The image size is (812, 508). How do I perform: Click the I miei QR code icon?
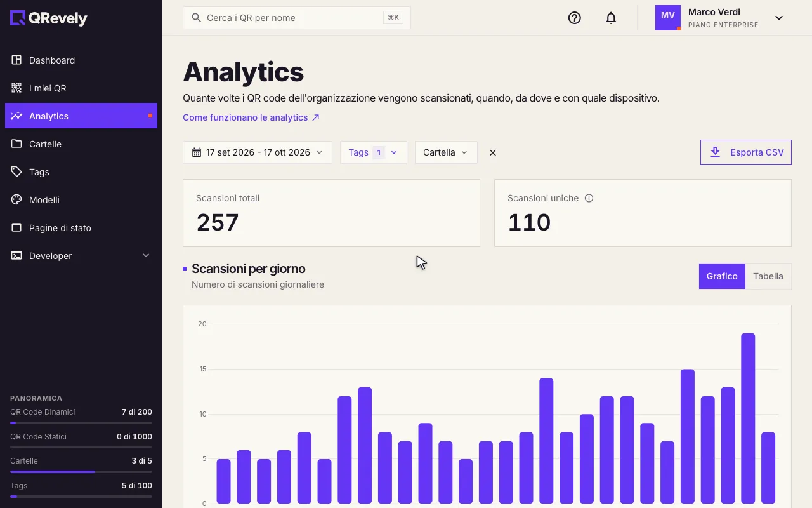(x=16, y=88)
